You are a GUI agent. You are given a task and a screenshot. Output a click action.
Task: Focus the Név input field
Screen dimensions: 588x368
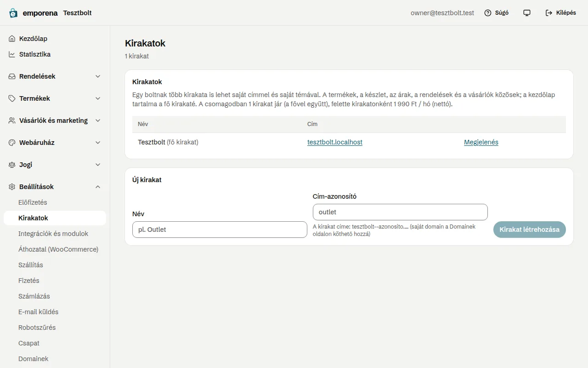pyautogui.click(x=220, y=230)
